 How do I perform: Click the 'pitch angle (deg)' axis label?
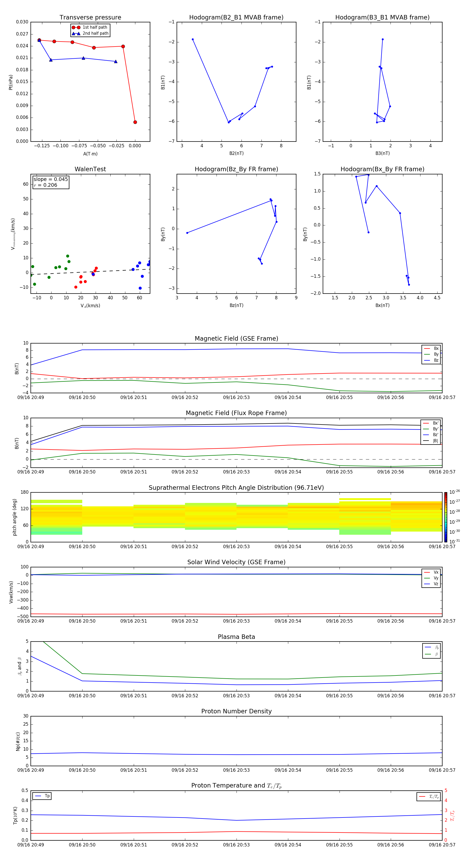14,517
